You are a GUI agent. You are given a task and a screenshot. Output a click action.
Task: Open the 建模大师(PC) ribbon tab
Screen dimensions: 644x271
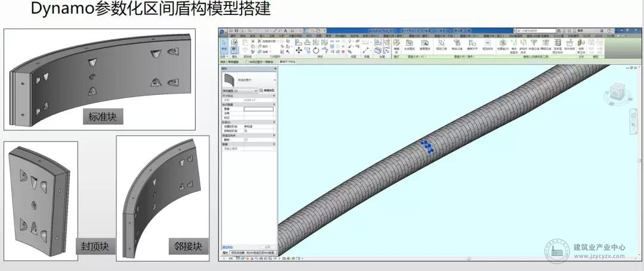pyautogui.click(x=469, y=36)
